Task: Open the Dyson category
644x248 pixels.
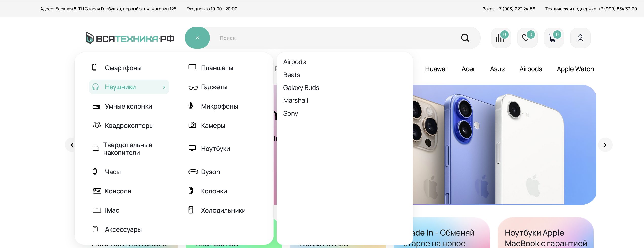Action: pyautogui.click(x=210, y=172)
